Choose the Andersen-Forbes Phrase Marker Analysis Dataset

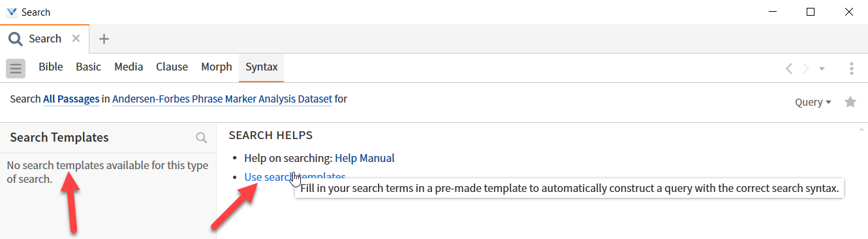222,99
